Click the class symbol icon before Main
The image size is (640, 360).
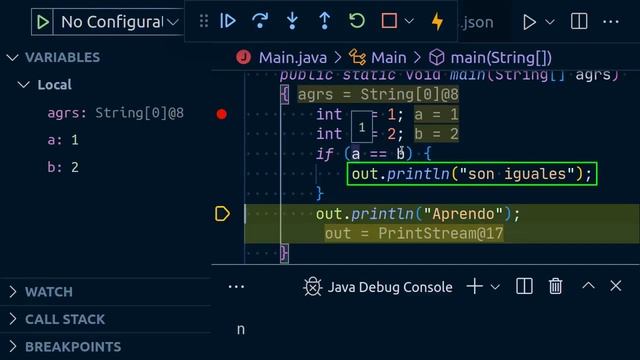(357, 58)
